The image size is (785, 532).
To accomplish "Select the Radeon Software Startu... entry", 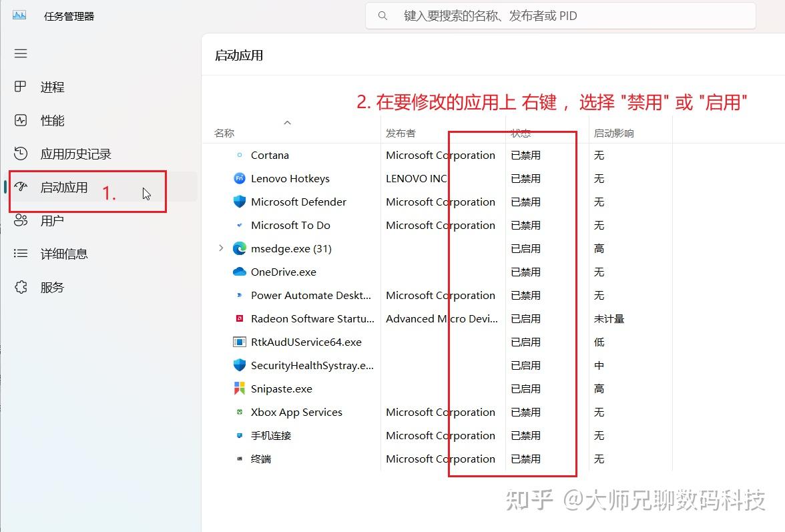I will click(x=312, y=319).
